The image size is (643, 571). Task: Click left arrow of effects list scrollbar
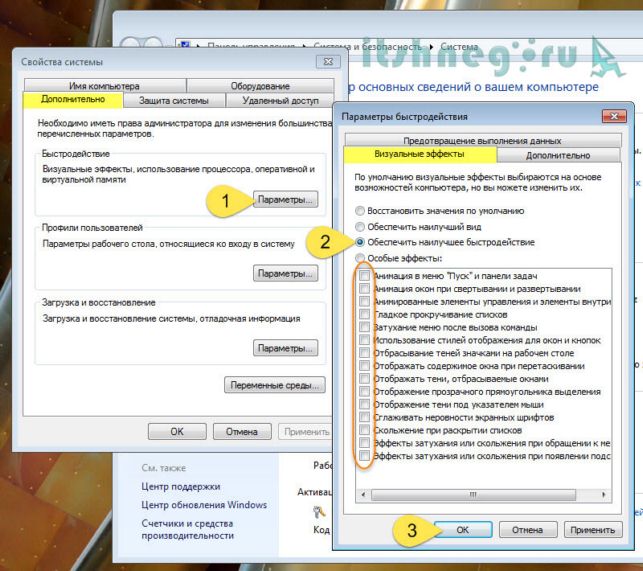[363, 495]
